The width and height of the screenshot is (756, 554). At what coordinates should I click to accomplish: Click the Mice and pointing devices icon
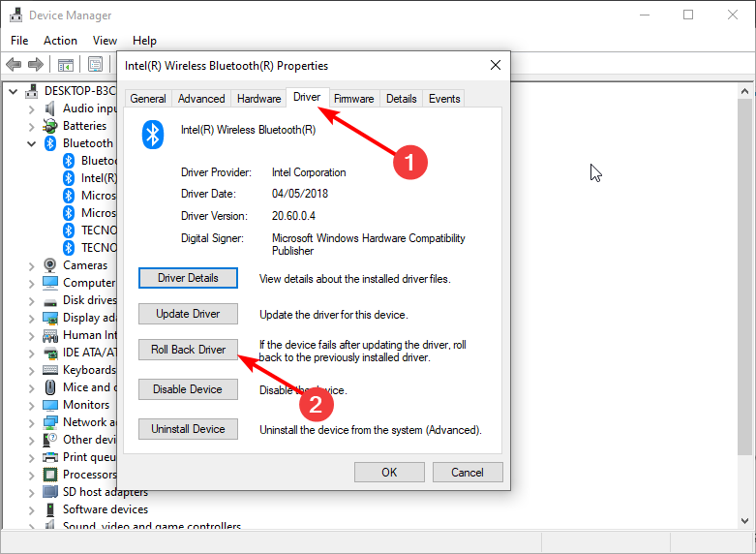click(50, 387)
